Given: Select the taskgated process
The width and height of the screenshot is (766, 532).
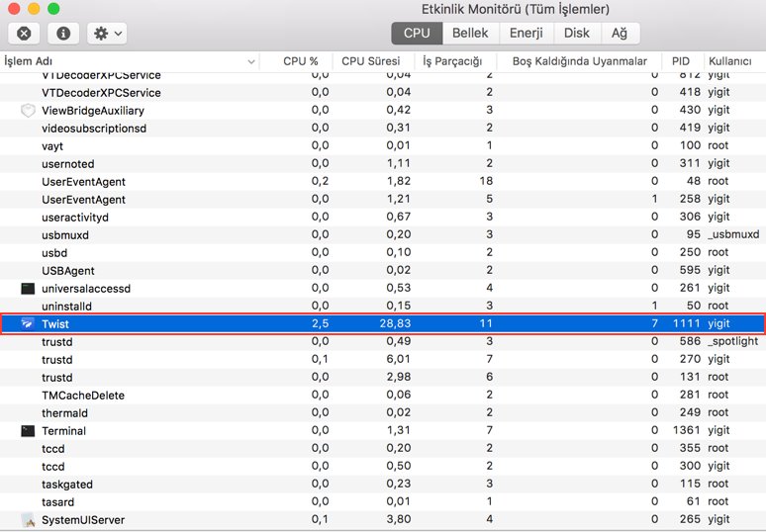Looking at the screenshot, I should [x=383, y=485].
